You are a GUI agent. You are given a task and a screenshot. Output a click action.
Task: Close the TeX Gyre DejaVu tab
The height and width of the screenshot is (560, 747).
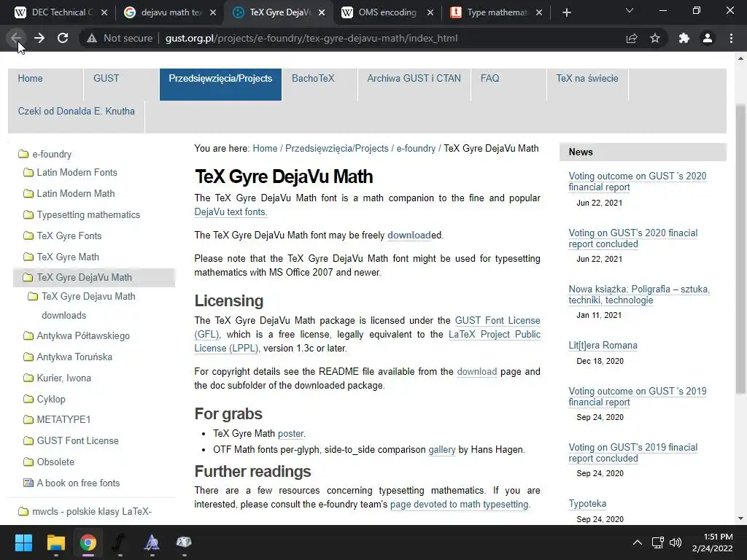coord(322,12)
